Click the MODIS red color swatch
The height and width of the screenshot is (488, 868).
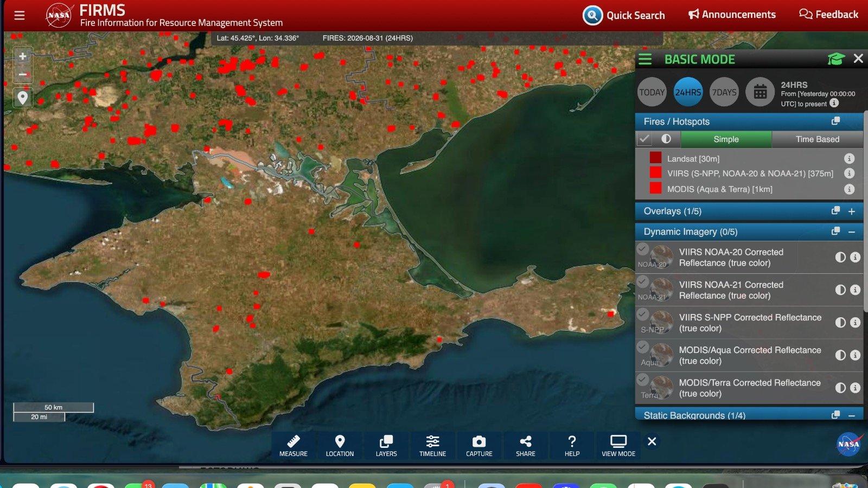click(655, 188)
